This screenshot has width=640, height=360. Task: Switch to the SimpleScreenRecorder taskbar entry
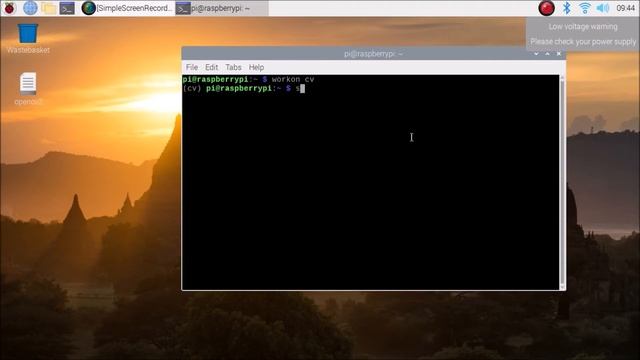(127, 8)
